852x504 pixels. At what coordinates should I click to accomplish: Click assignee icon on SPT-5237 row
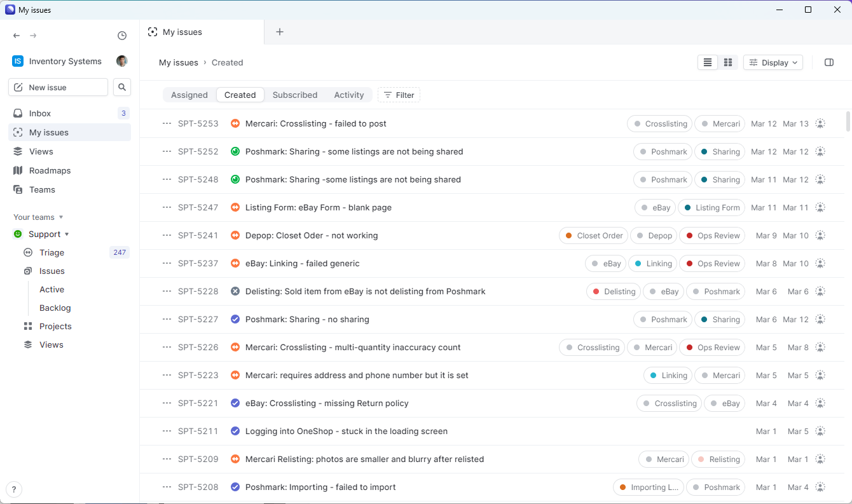(820, 264)
